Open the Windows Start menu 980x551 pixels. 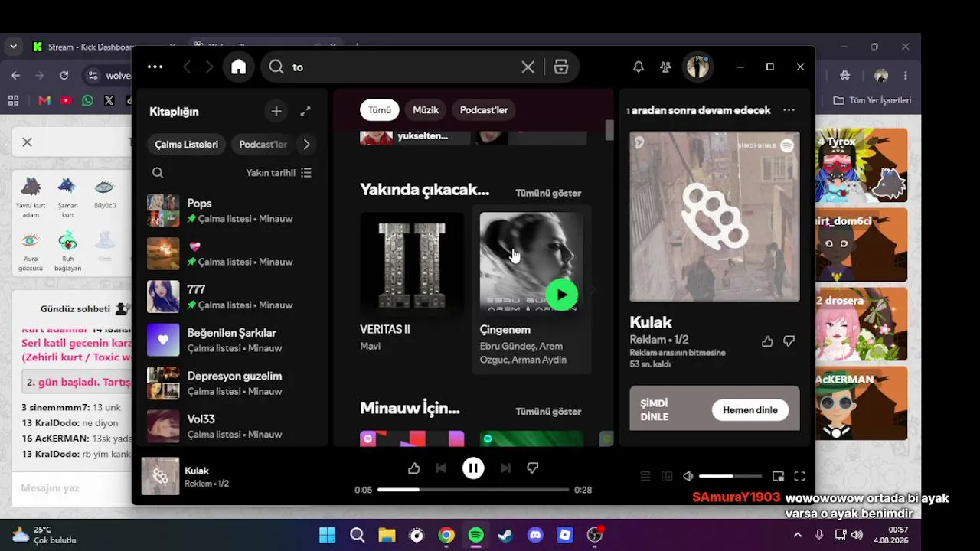pyautogui.click(x=327, y=535)
